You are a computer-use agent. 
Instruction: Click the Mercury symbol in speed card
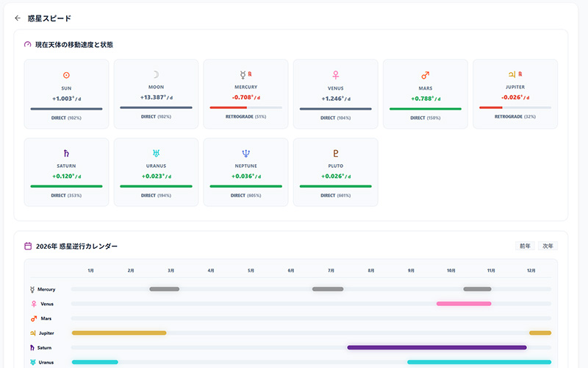click(x=242, y=75)
